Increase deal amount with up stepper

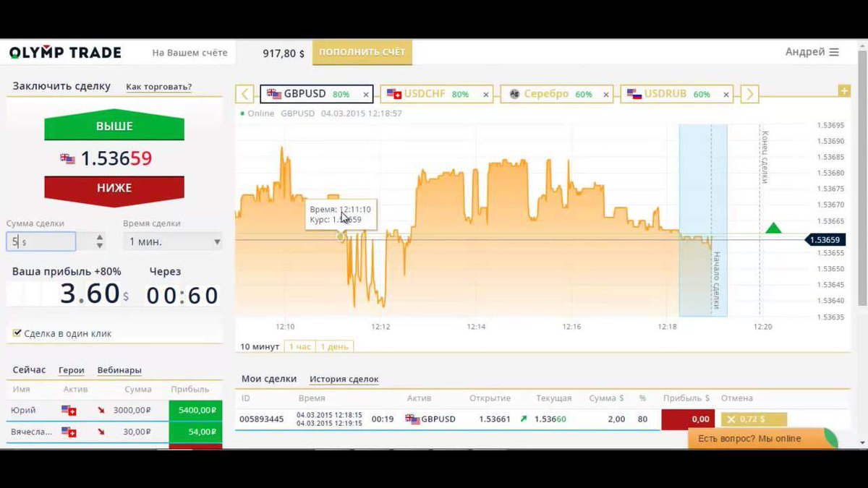click(100, 236)
